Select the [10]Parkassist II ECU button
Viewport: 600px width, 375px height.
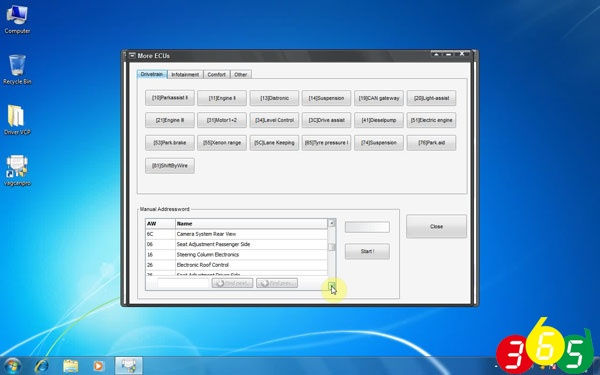[170, 98]
